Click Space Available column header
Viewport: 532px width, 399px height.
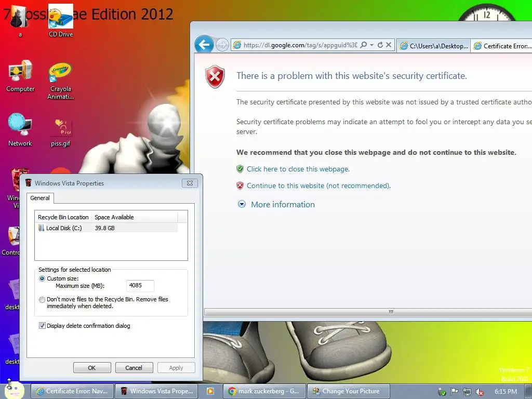(x=135, y=217)
